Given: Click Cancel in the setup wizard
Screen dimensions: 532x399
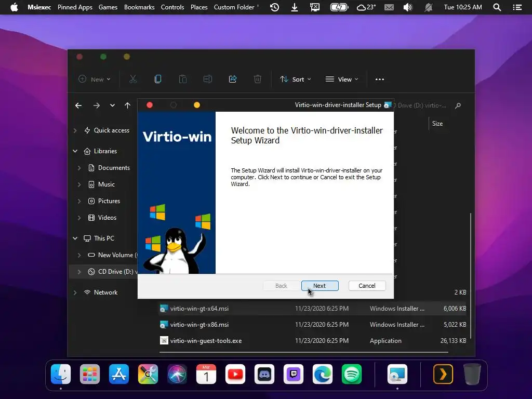Looking at the screenshot, I should pos(367,286).
